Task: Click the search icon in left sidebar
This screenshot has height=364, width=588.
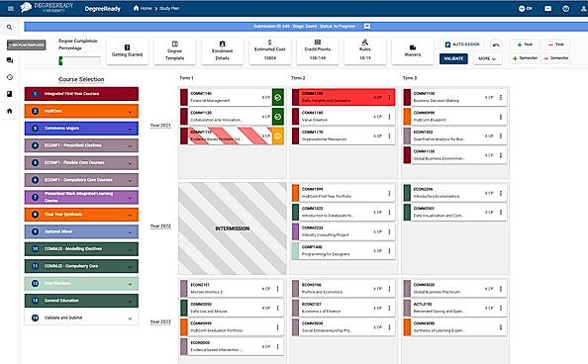Action: coord(9,27)
